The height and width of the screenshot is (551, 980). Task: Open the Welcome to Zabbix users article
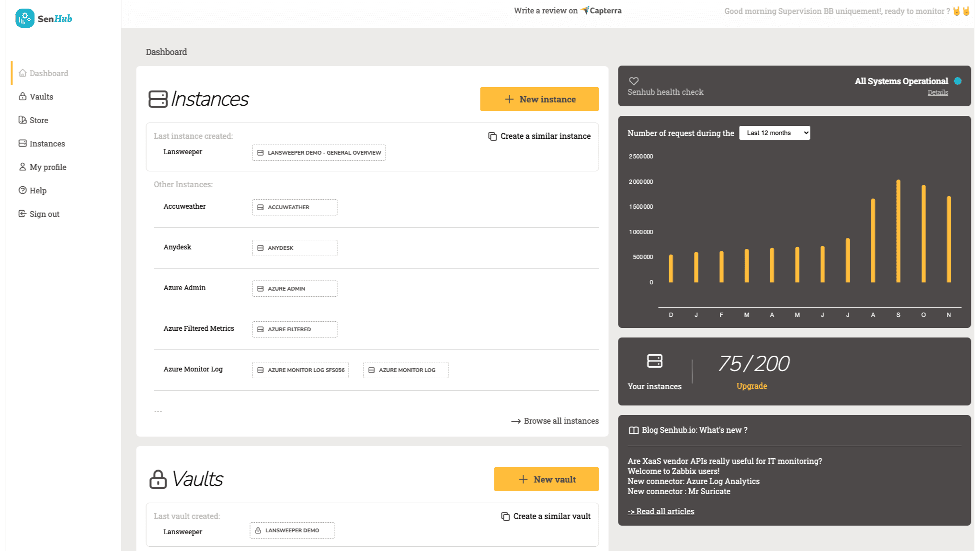[x=673, y=471]
